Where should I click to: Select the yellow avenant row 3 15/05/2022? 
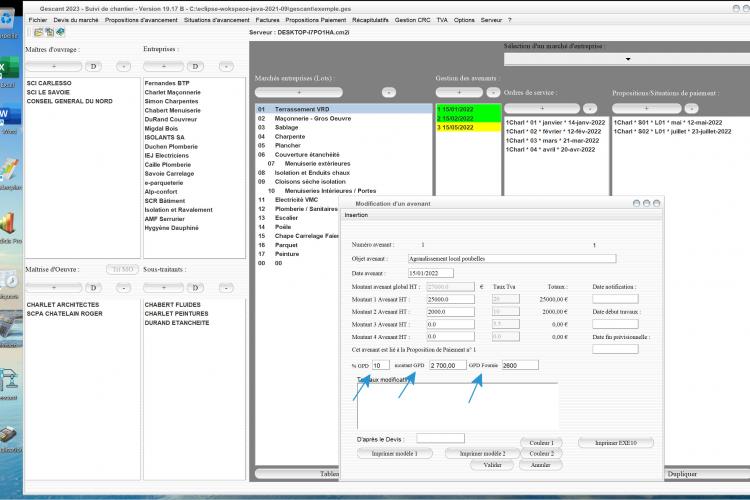pyautogui.click(x=469, y=127)
